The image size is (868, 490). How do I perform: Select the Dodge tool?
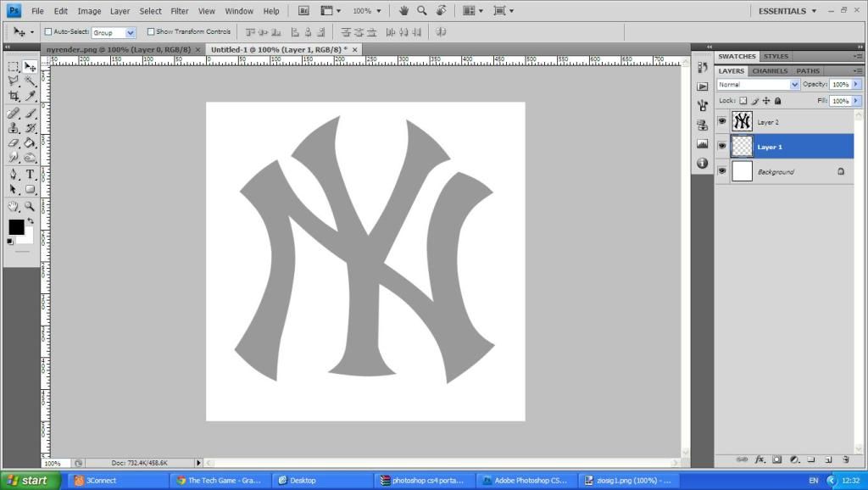[x=30, y=157]
